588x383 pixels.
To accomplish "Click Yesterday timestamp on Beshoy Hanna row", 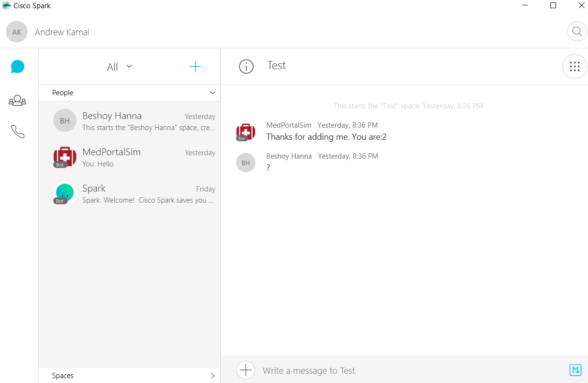I will coord(200,117).
